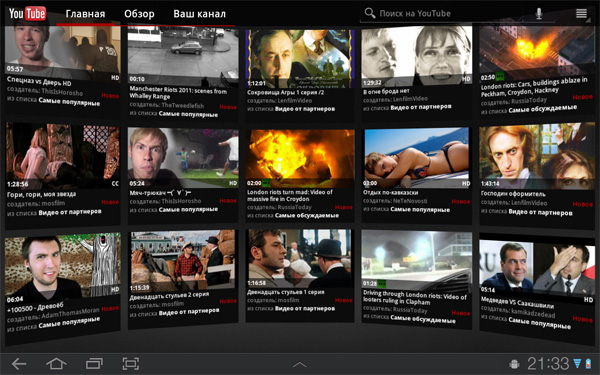The width and height of the screenshot is (600, 375).
Task: Select the Главная tab
Action: (x=85, y=14)
